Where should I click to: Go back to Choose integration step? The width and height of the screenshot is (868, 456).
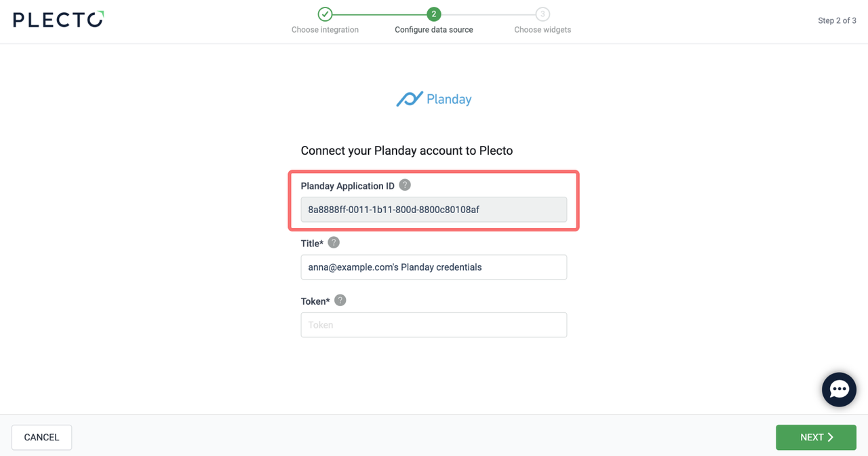tap(325, 30)
